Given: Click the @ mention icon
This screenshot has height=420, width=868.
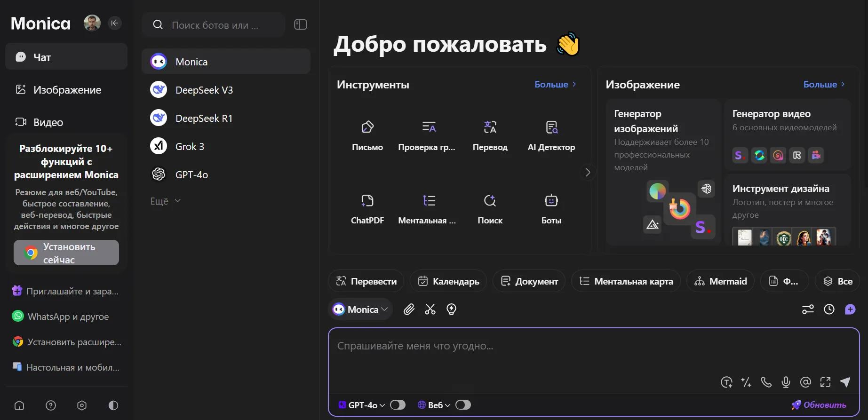Looking at the screenshot, I should tap(805, 382).
